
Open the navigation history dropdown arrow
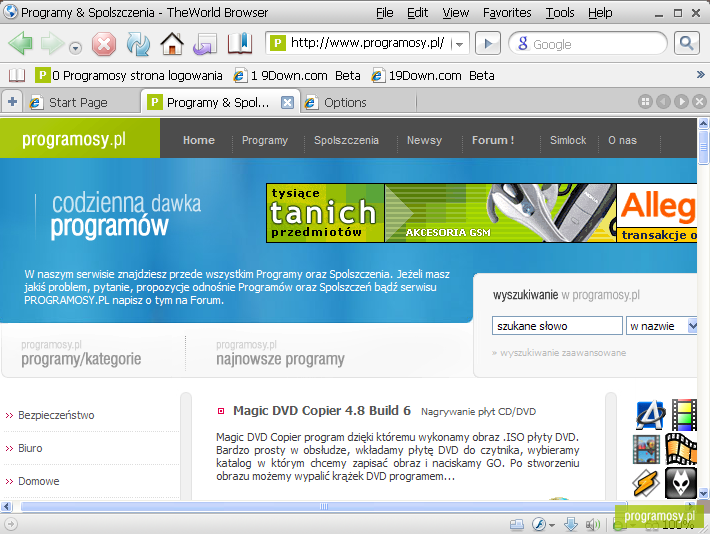(x=75, y=48)
